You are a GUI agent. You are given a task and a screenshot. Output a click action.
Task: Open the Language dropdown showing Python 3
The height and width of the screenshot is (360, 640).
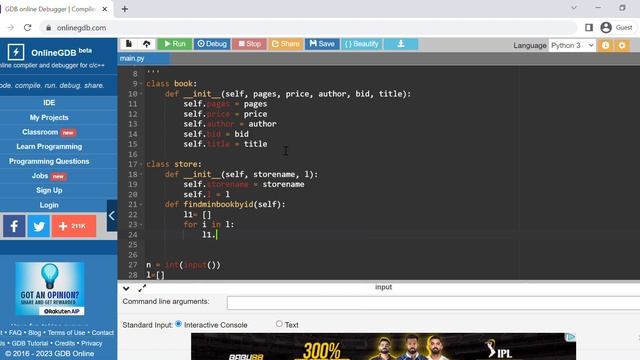(x=572, y=45)
